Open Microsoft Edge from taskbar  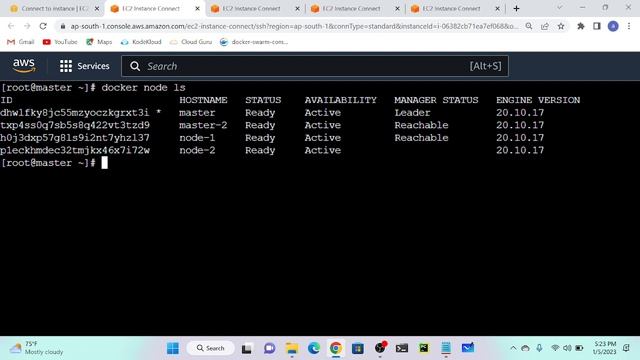point(314,348)
